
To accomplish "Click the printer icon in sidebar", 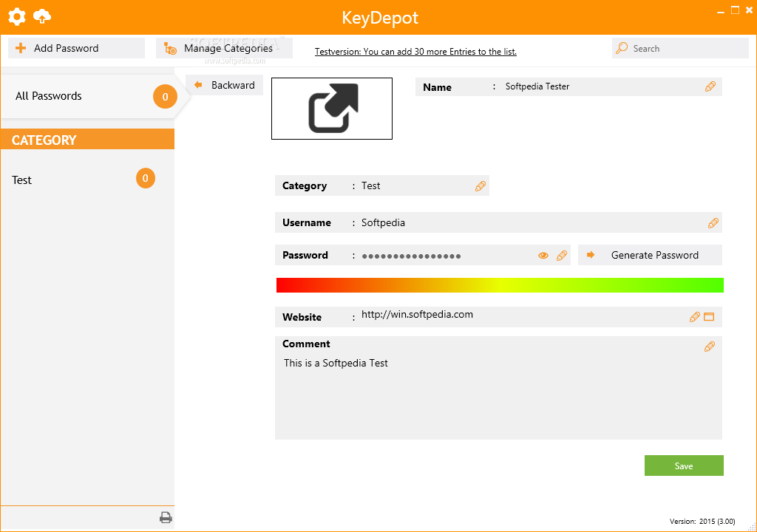I will click(166, 517).
